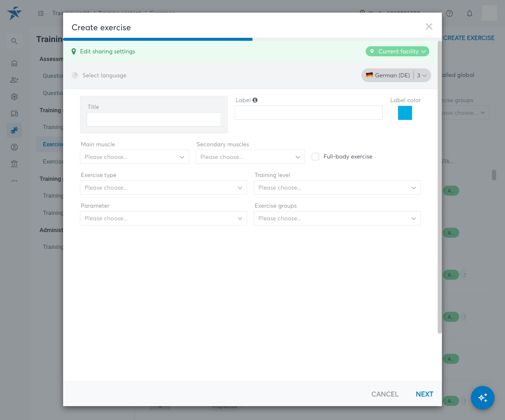This screenshot has width=505, height=420.
Task: Check the Full-body exercise checkbox
Action: (x=315, y=156)
